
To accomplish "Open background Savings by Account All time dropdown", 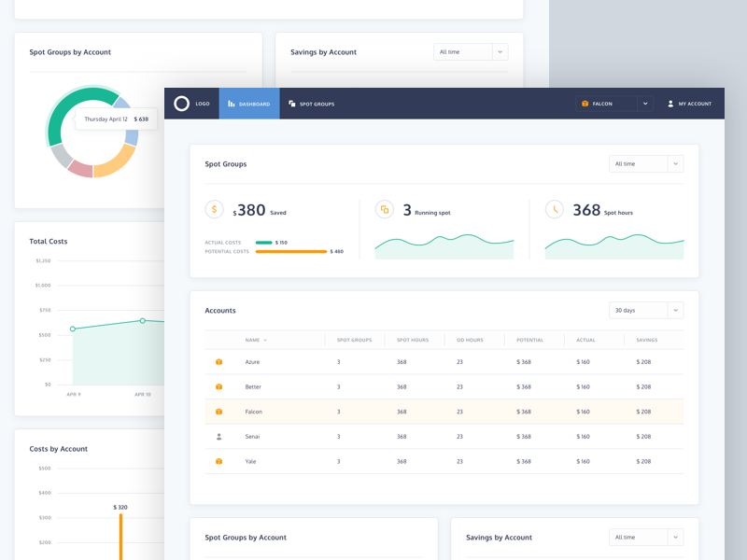I will (471, 52).
